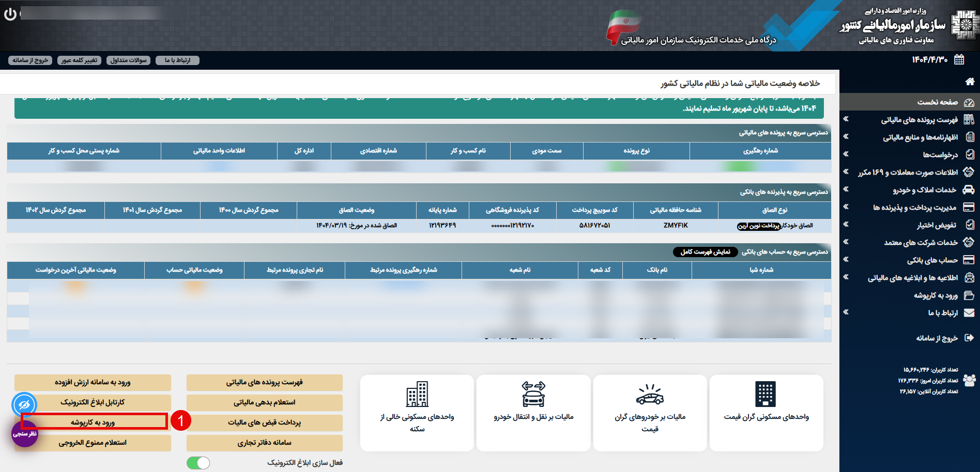Click the مدیریت پرداخت و پذیرنده ها card icon
This screenshot has height=472, width=980.
969,207
